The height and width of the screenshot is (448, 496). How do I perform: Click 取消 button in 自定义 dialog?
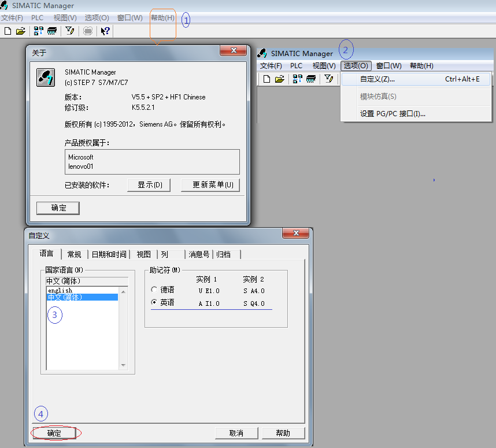[236, 433]
